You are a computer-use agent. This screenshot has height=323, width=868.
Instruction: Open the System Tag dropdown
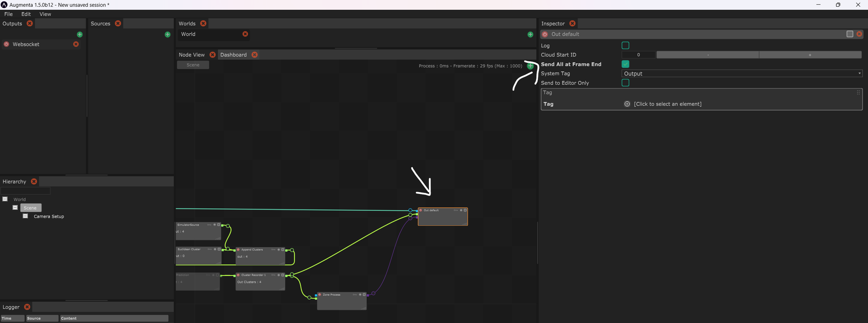742,74
